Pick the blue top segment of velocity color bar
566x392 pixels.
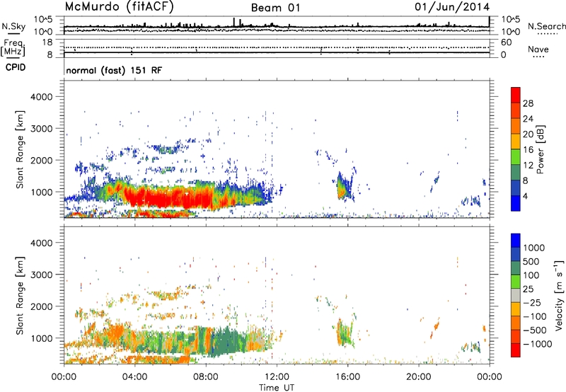(x=516, y=241)
